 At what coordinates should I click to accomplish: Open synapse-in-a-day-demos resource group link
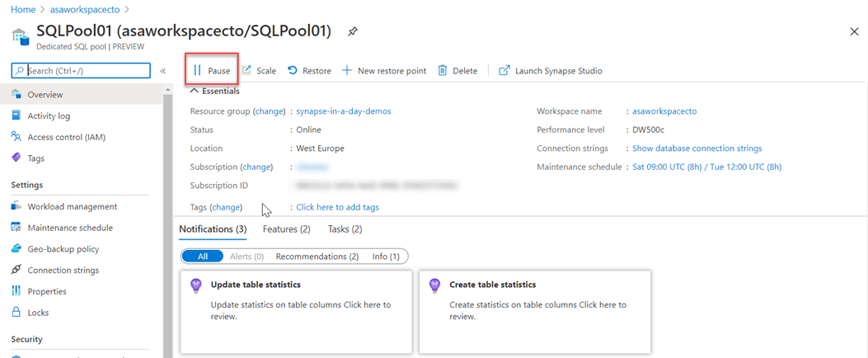tap(343, 111)
